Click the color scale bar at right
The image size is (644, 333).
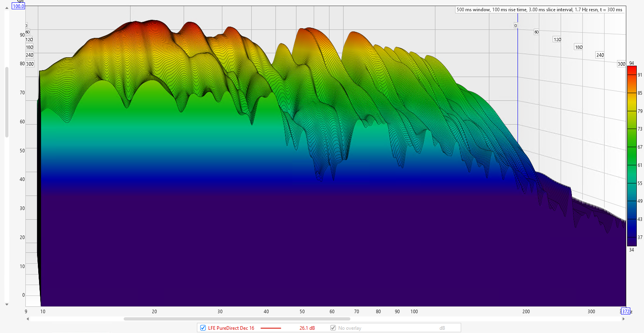(x=632, y=156)
